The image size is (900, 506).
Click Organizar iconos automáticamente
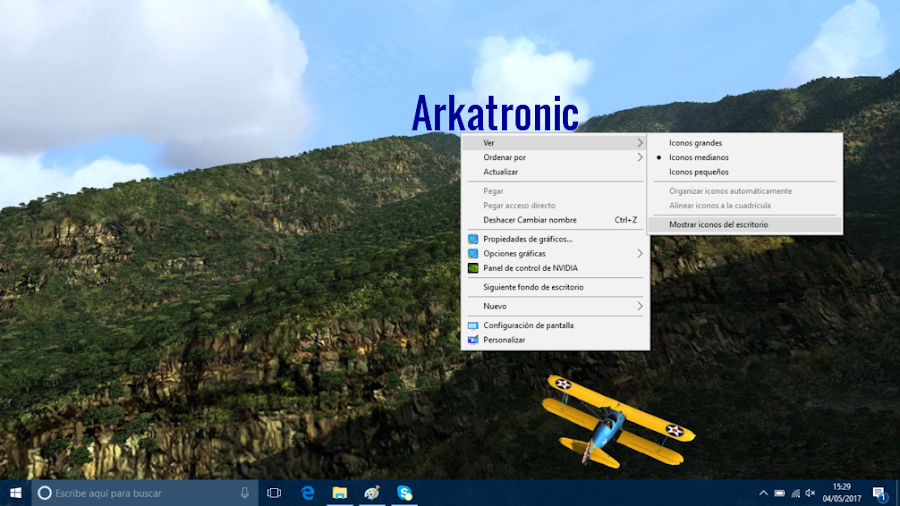(745, 191)
